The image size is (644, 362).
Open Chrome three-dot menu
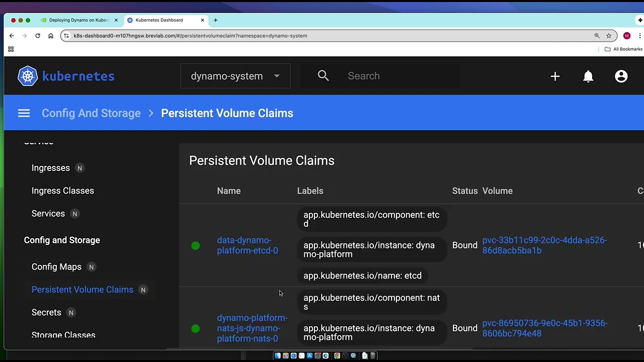pyautogui.click(x=640, y=36)
